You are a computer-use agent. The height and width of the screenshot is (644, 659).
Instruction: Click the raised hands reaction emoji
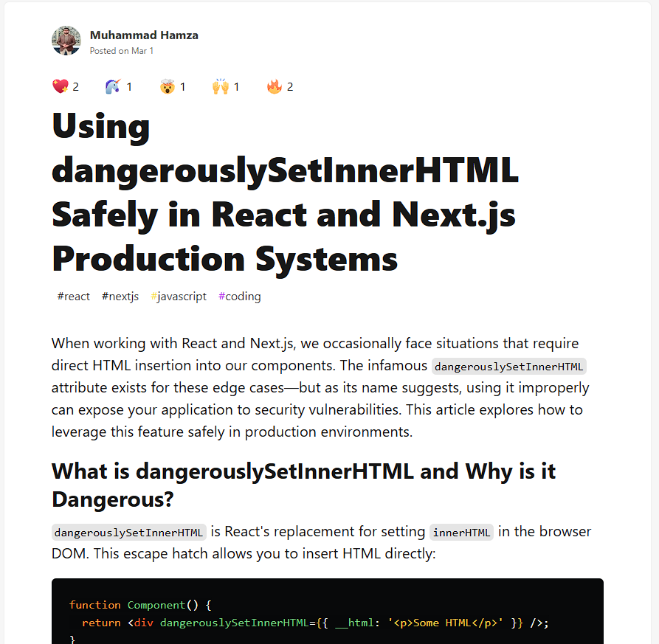(x=221, y=87)
